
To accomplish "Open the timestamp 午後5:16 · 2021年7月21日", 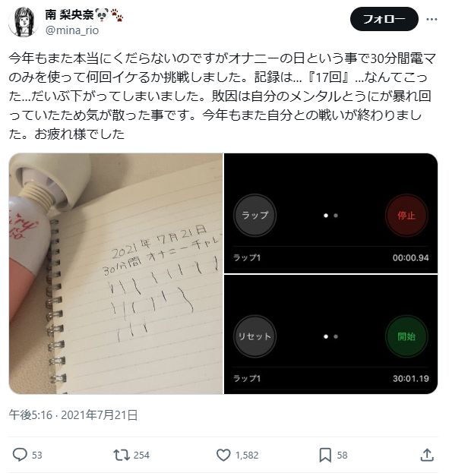I will (73, 415).
